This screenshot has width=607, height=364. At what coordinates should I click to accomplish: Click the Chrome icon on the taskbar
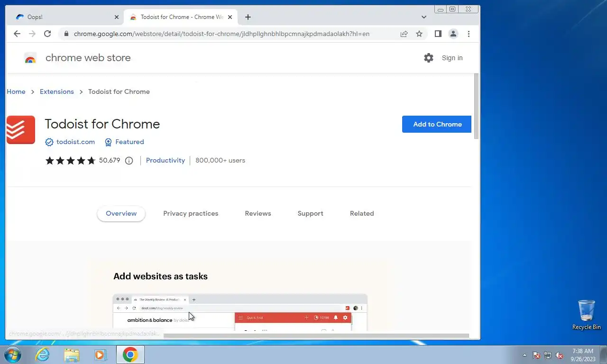130,355
